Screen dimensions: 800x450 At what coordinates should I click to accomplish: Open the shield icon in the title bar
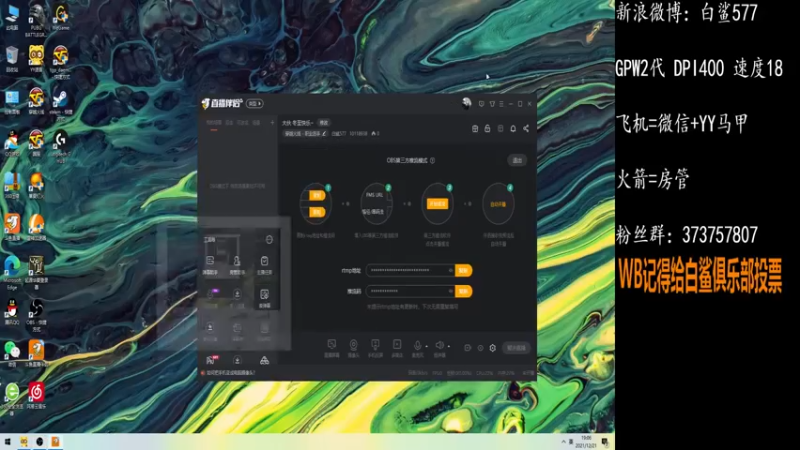tap(481, 104)
